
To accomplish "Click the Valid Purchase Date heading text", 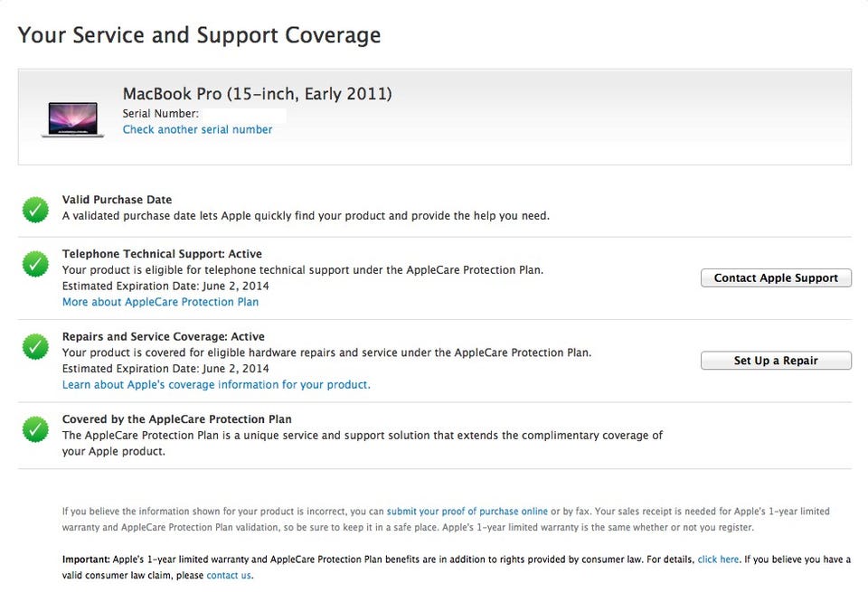I will coord(117,200).
